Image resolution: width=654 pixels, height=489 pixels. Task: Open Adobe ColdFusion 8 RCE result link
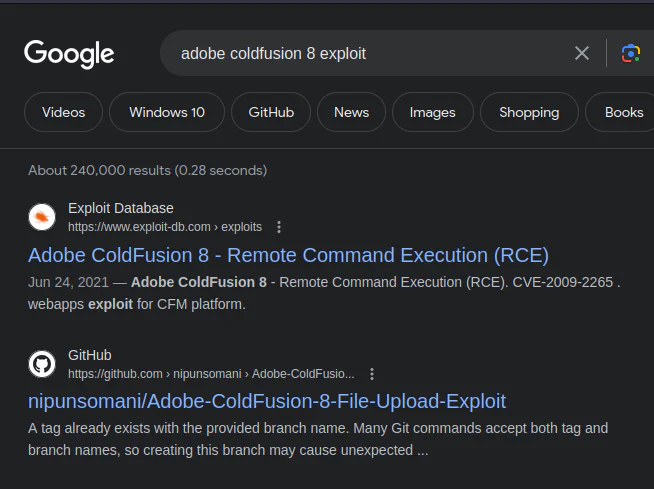coord(288,255)
